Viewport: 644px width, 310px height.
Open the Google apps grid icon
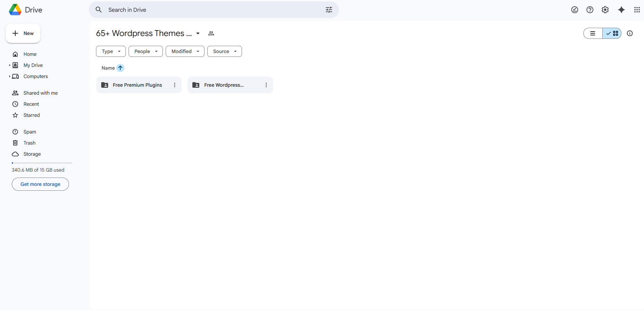click(637, 10)
